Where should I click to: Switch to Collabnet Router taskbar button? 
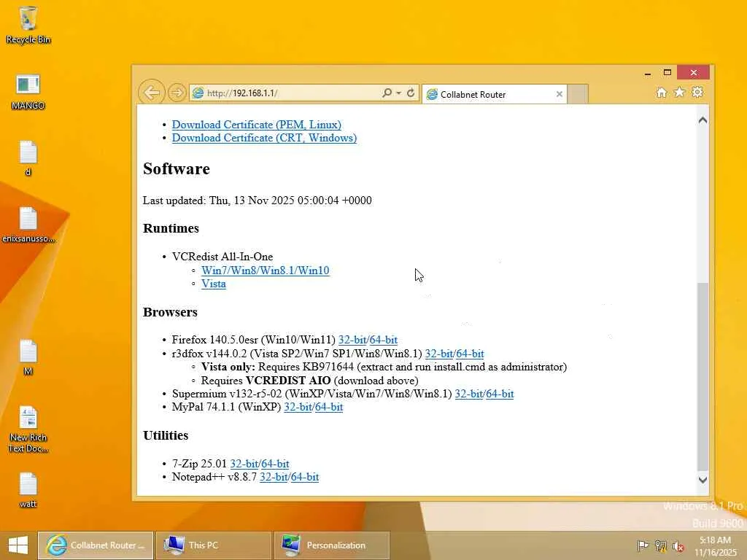(x=96, y=545)
